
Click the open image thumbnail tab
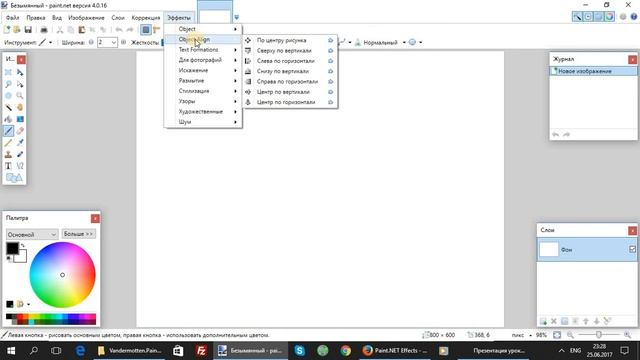[x=215, y=12]
